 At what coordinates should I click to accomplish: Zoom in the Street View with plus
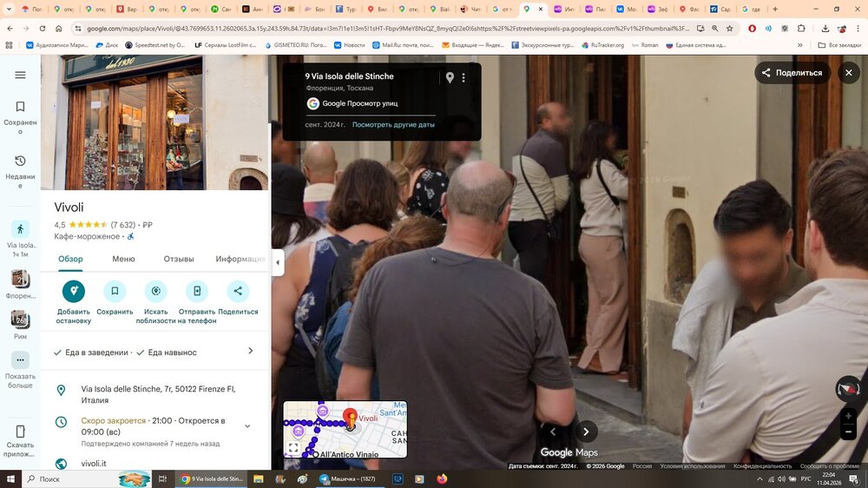point(848,417)
